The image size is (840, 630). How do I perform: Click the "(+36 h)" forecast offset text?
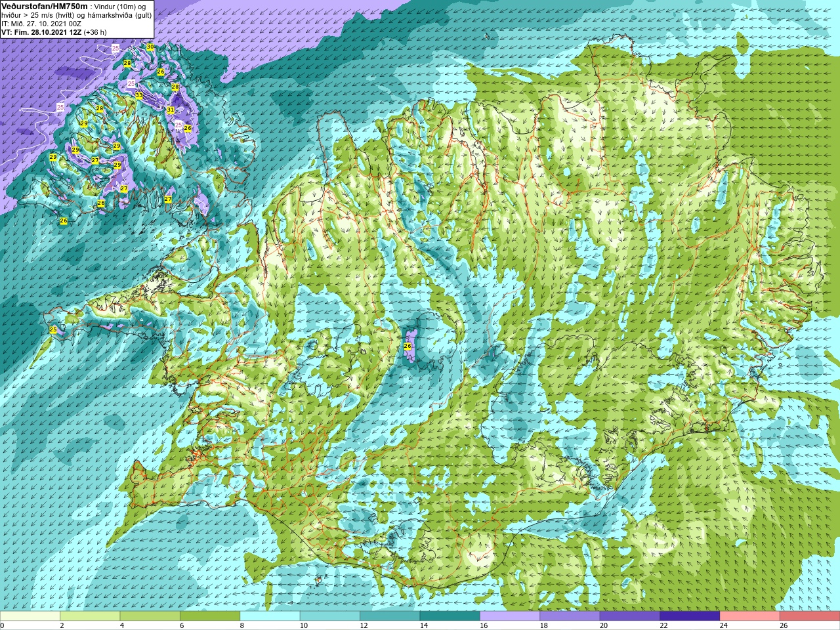95,32
